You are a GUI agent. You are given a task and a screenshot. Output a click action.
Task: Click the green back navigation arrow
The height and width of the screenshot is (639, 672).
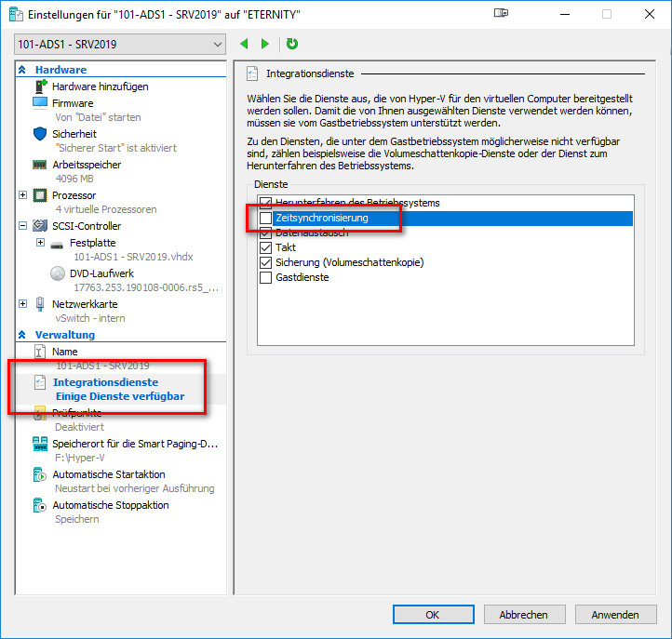click(245, 44)
